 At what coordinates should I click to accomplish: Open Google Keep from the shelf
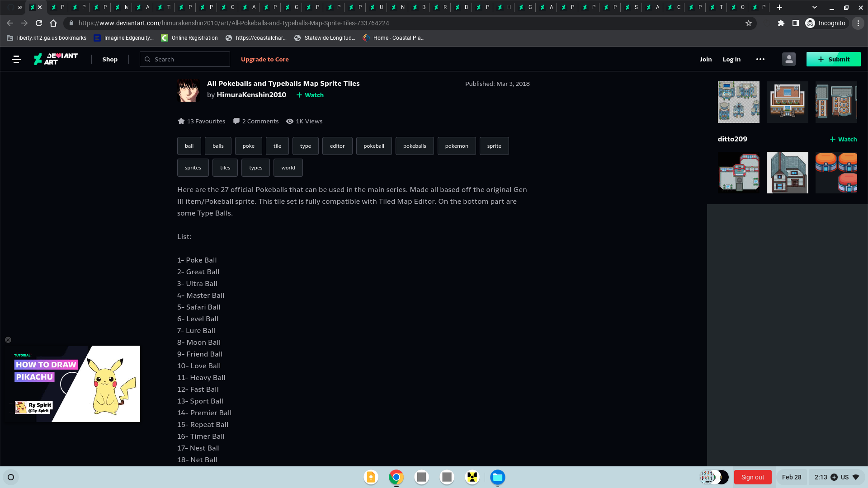371,477
